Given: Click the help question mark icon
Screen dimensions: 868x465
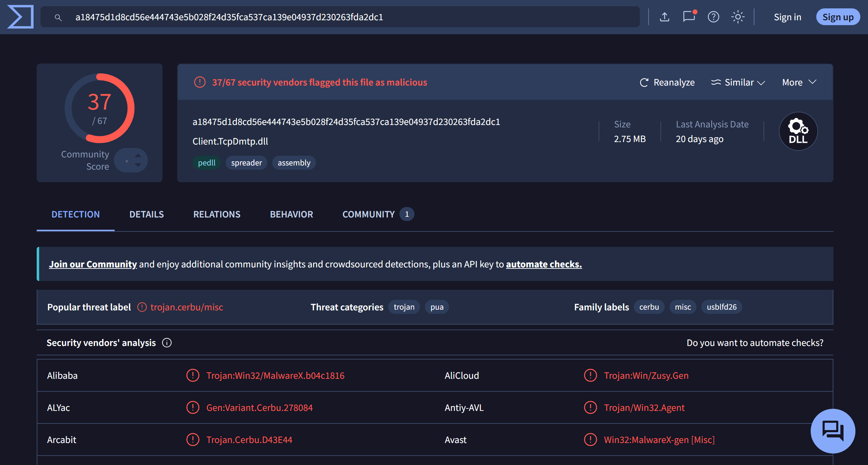Looking at the screenshot, I should (x=713, y=17).
